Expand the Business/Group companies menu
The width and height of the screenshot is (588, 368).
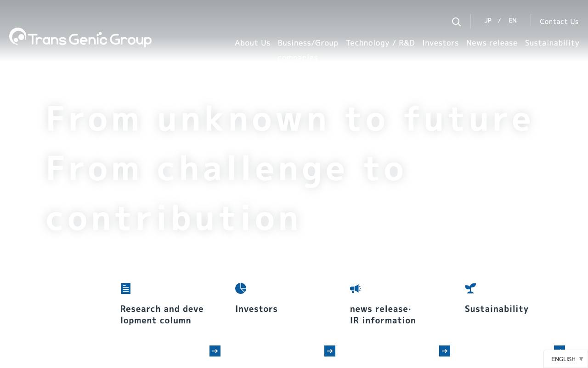pyautogui.click(x=308, y=43)
